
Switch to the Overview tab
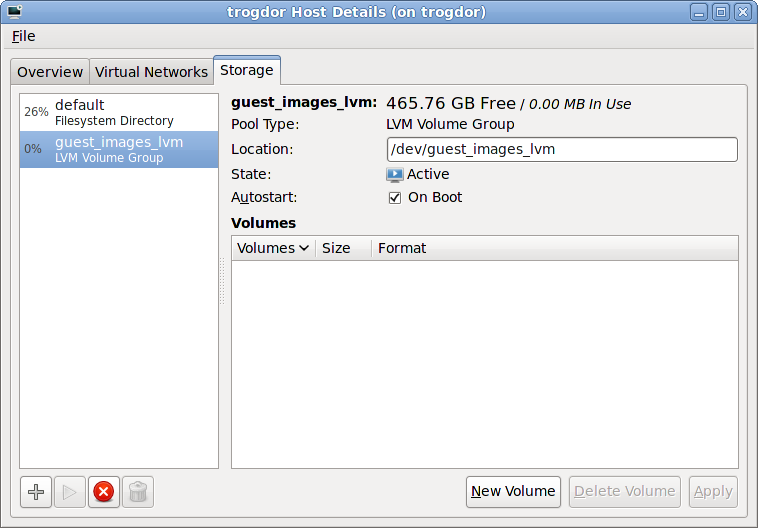pyautogui.click(x=50, y=72)
